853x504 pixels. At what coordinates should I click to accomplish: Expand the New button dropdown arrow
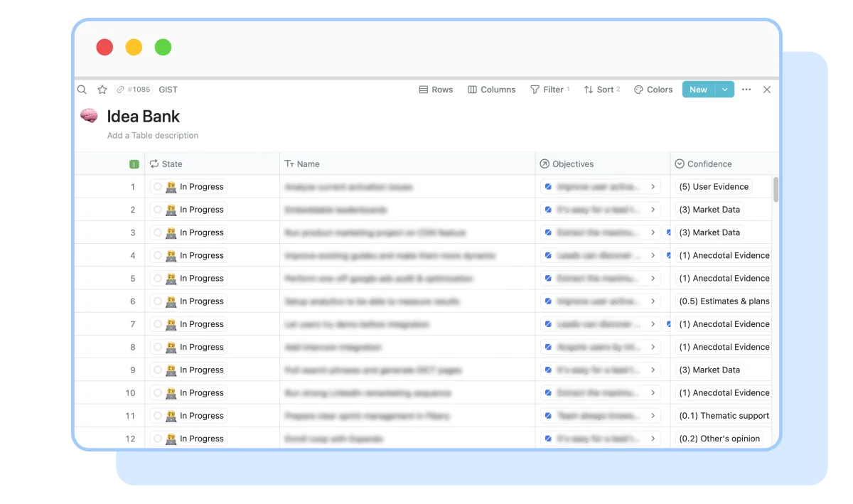(x=724, y=90)
